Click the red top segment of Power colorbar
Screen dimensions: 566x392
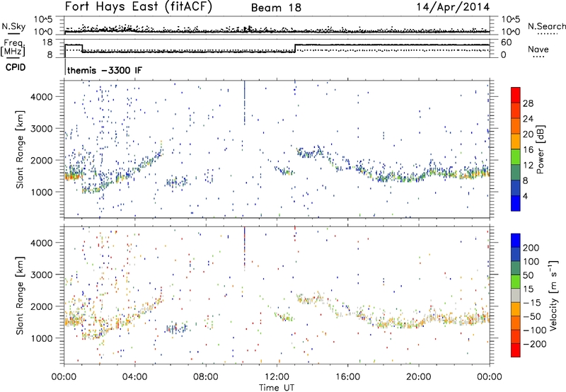pyautogui.click(x=516, y=95)
